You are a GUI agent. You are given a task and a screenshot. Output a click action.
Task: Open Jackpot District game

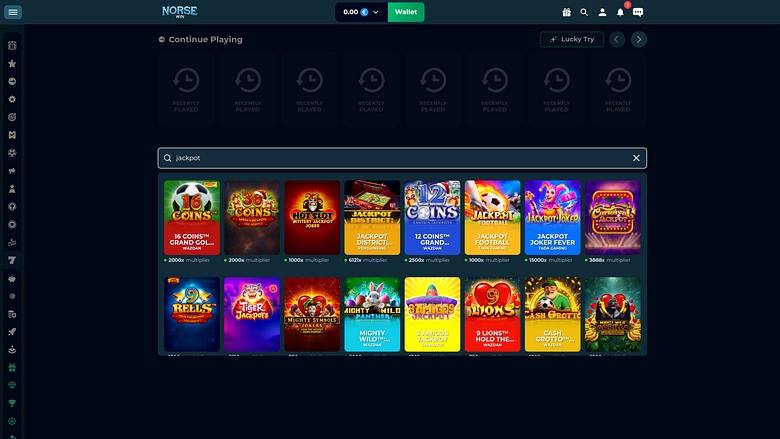(372, 218)
